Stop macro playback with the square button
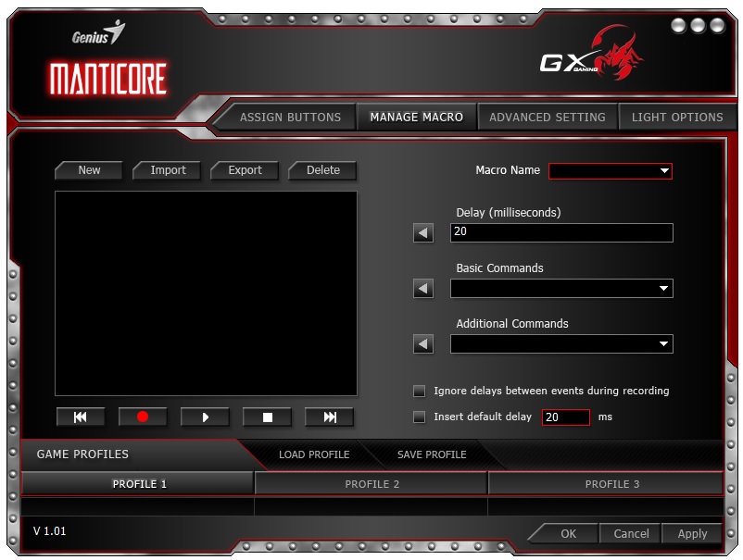This screenshot has width=743, height=560. coord(267,417)
